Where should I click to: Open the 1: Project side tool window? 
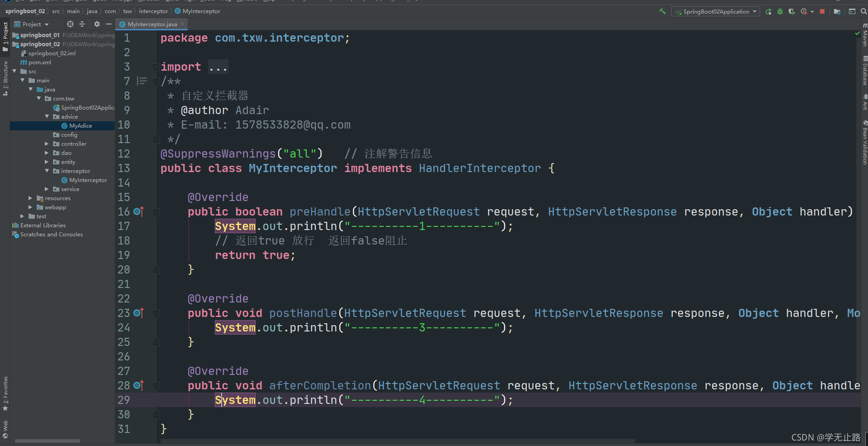pos(5,36)
